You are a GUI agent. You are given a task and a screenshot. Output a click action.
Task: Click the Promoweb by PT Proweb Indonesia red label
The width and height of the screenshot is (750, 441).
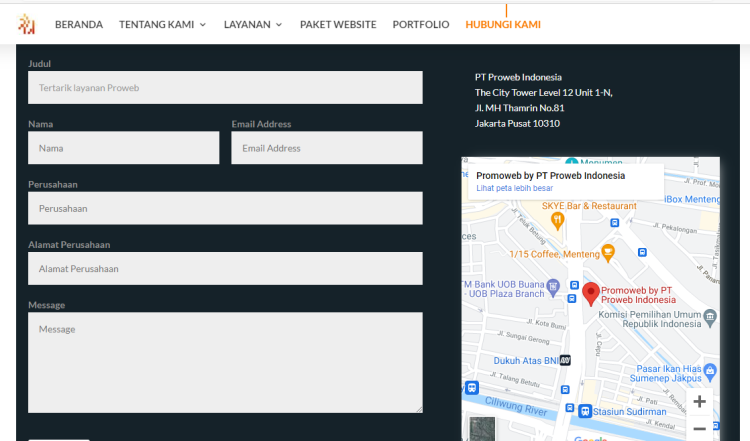638,295
